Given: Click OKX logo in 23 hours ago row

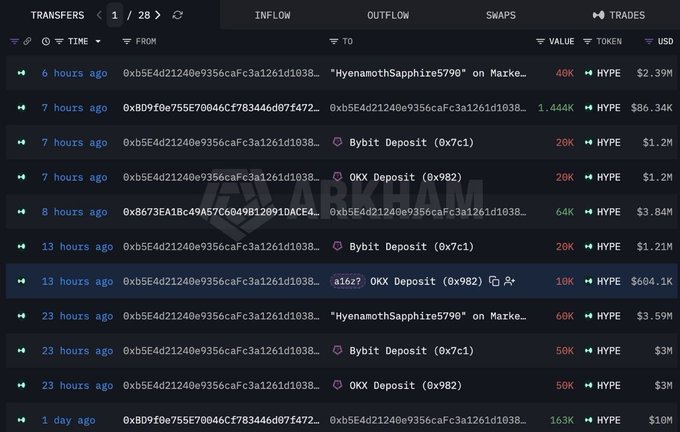Looking at the screenshot, I should [x=337, y=385].
